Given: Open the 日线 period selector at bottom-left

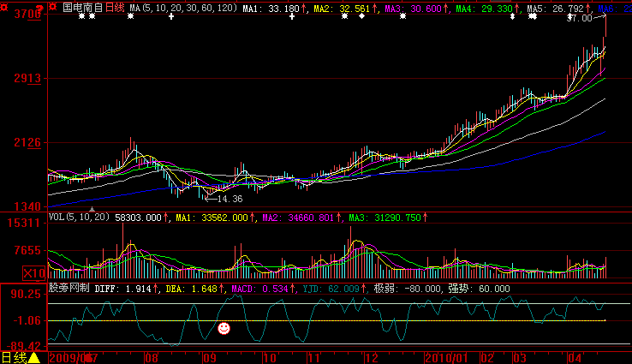Looking at the screenshot, I should (x=14, y=357).
